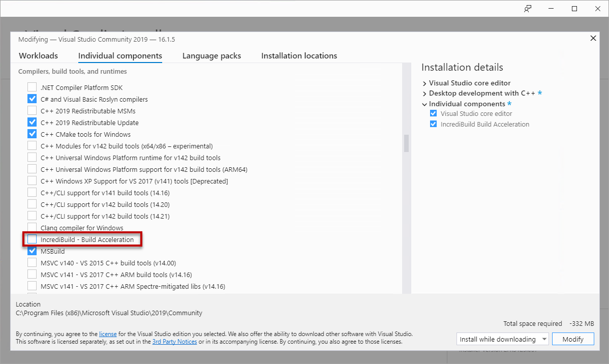Uncheck the MSBuild component checkbox
The image size is (609, 364).
[x=32, y=251]
